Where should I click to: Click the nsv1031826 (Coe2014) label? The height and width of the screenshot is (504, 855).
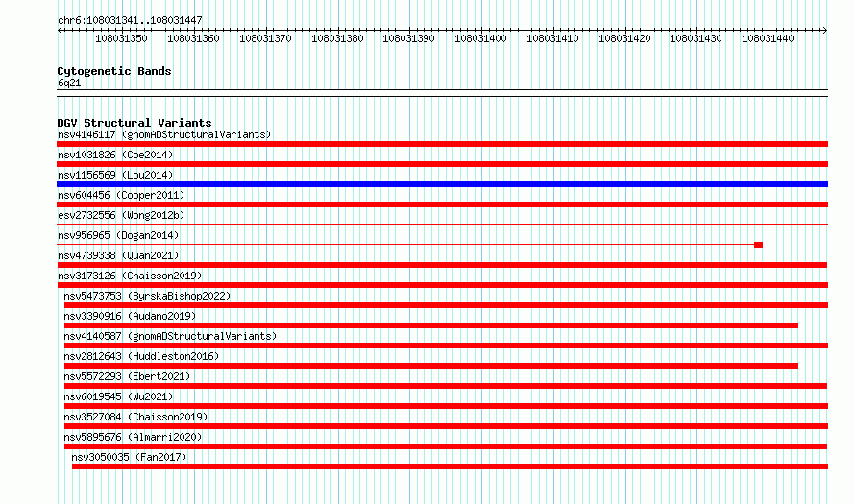click(x=115, y=155)
